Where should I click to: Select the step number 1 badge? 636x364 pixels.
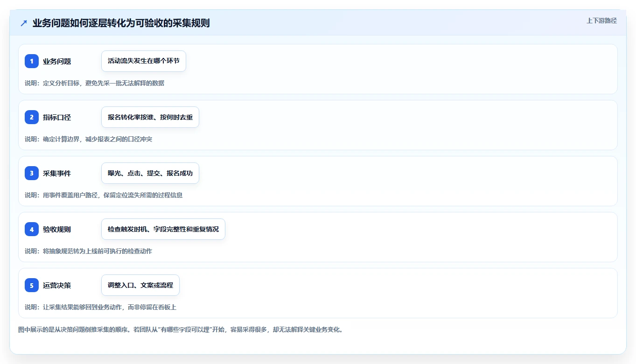pos(32,61)
